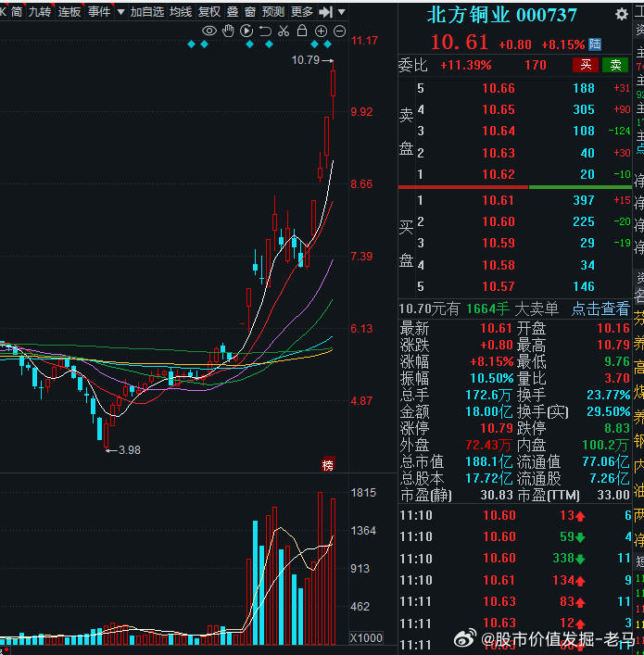Zoom in with the plus circle icon
644x655 pixels.
[x=321, y=31]
